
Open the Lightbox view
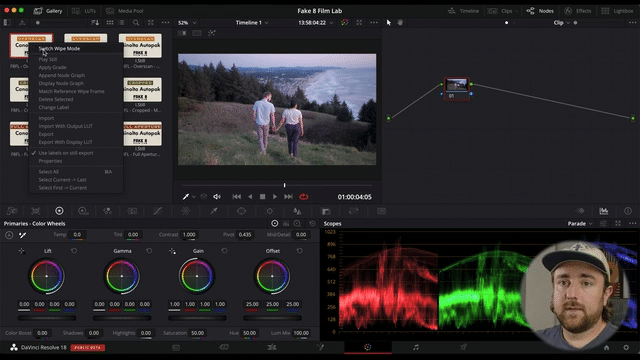[x=617, y=11]
